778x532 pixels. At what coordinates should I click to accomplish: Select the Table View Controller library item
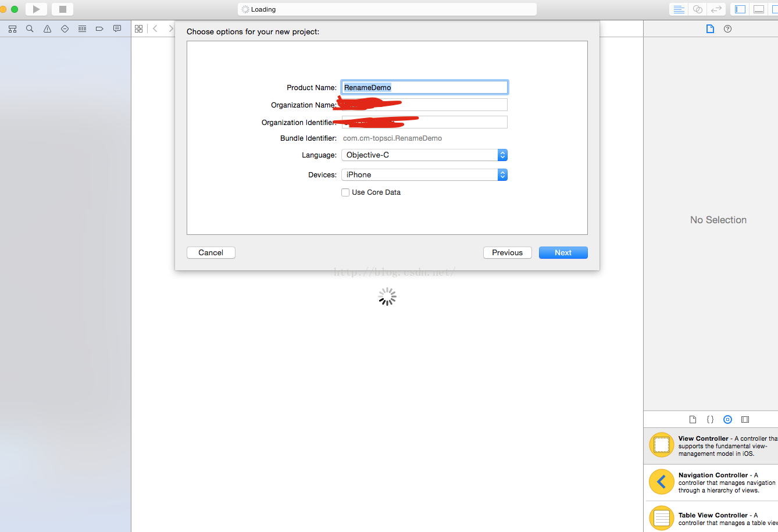point(711,517)
